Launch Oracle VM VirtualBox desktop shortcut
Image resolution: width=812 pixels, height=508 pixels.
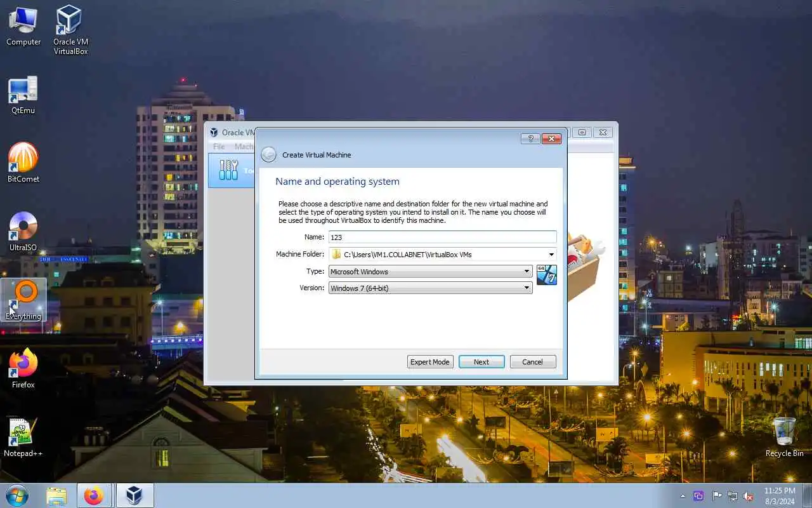point(70,30)
